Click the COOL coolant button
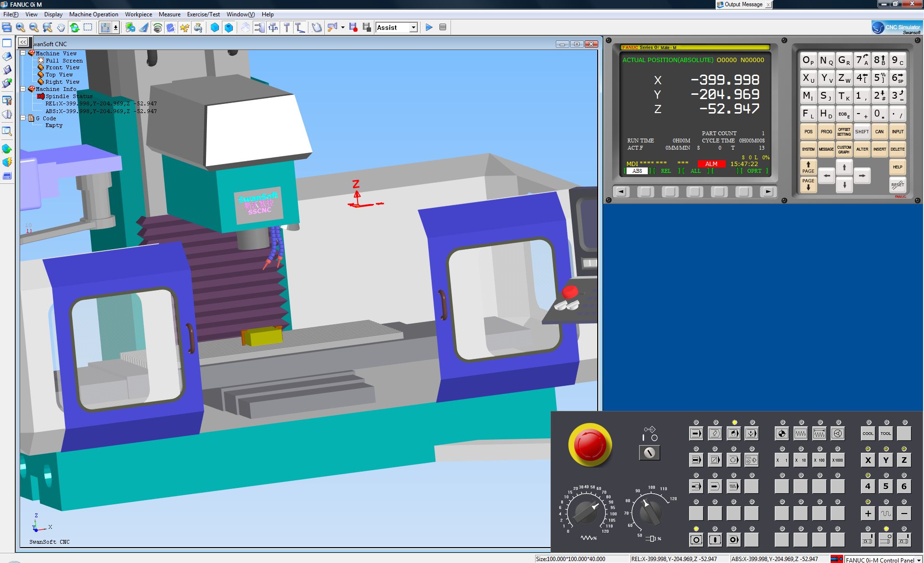924x563 pixels. tap(868, 434)
